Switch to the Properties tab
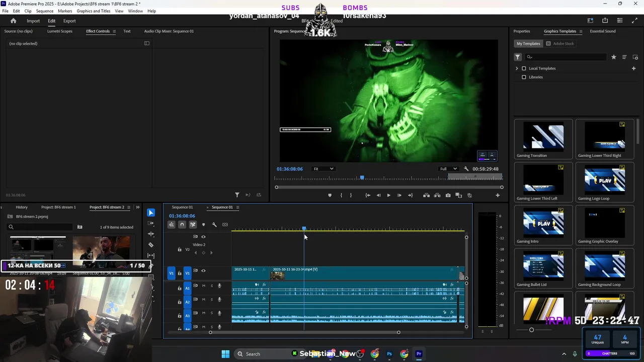Viewport: 644px width, 362px height. [522, 31]
